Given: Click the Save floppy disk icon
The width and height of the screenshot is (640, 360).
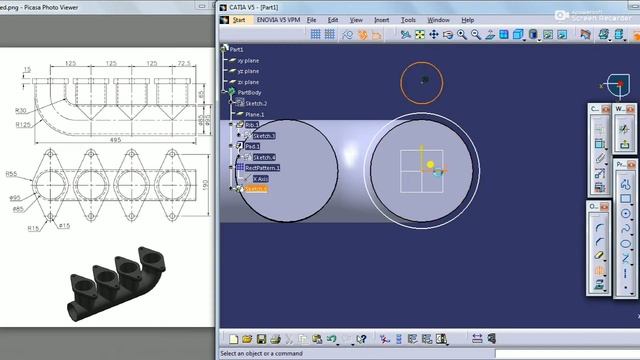Looking at the screenshot, I should [261, 339].
